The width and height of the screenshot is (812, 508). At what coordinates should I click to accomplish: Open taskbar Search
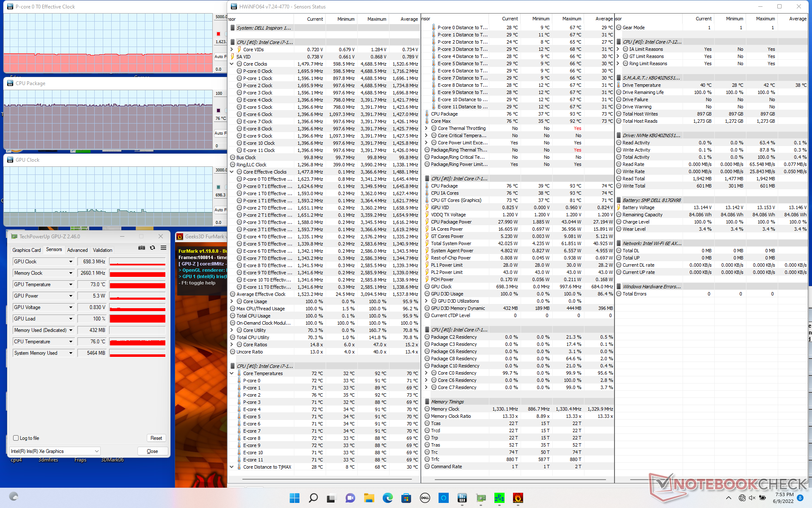click(x=313, y=498)
